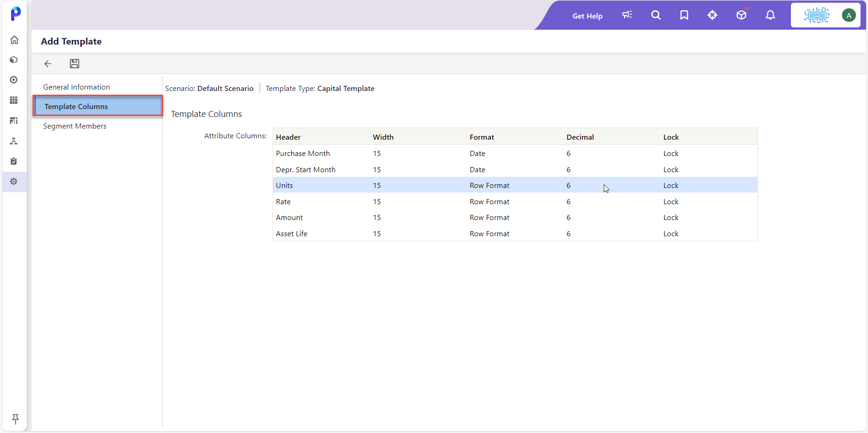Click the Get Help link
Screen dimensions: 868x433
tap(587, 16)
